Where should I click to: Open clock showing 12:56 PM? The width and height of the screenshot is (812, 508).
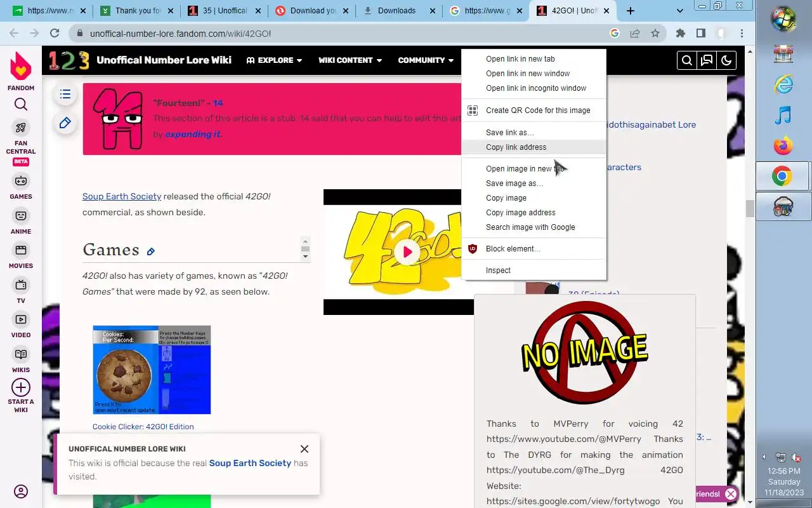click(784, 482)
